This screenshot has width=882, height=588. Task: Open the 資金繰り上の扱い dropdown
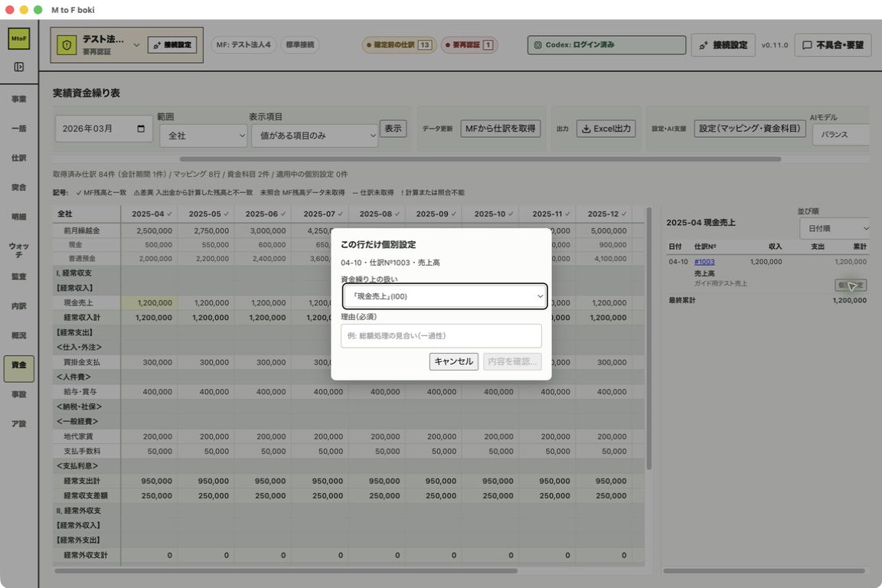444,296
